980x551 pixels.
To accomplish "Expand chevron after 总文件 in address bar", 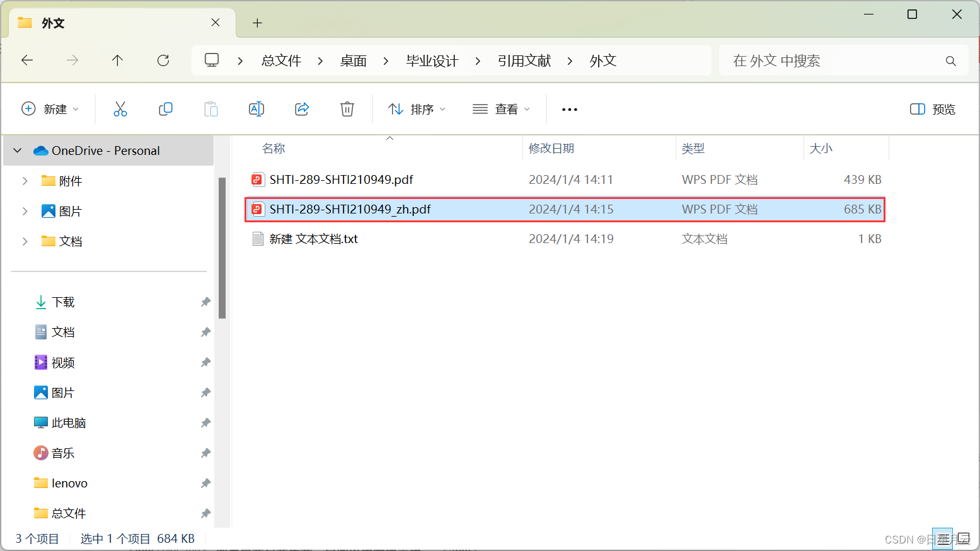I will (320, 61).
